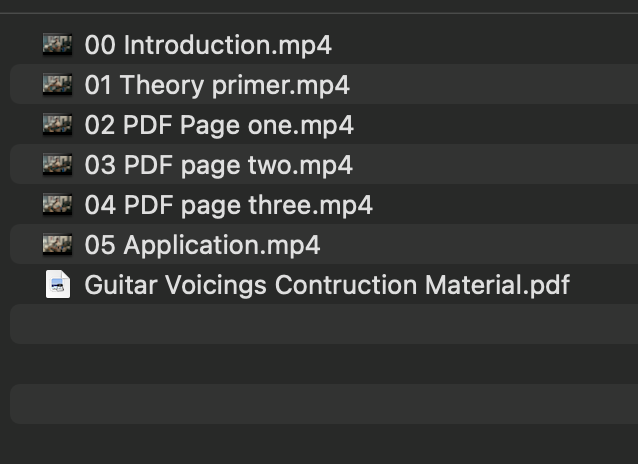The height and width of the screenshot is (464, 638).
Task: Click the 00 Introduction video file icon
Action: point(57,44)
